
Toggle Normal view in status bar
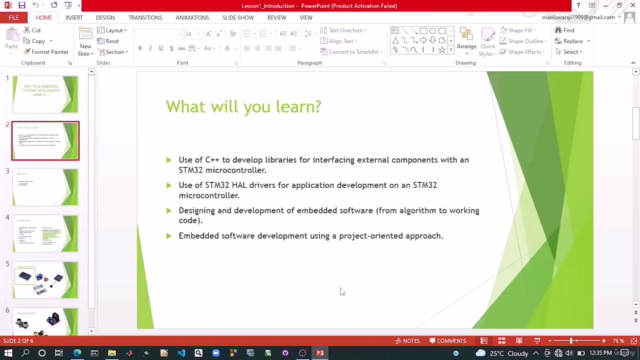pyautogui.click(x=484, y=340)
